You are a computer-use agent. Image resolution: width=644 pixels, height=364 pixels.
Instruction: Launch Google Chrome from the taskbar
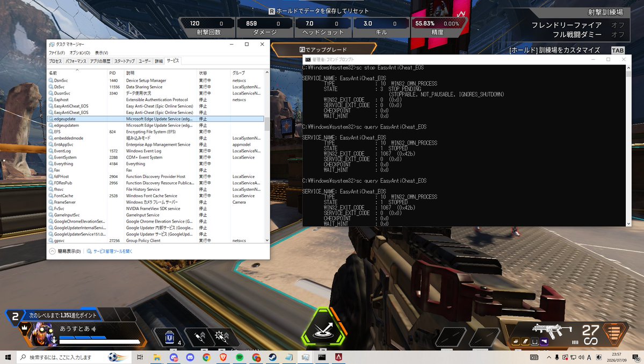[x=206, y=357]
